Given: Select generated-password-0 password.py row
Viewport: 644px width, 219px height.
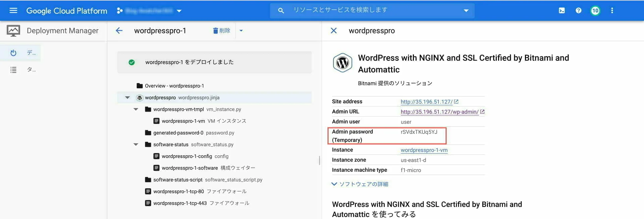Looking at the screenshot, I should pyautogui.click(x=214, y=133).
